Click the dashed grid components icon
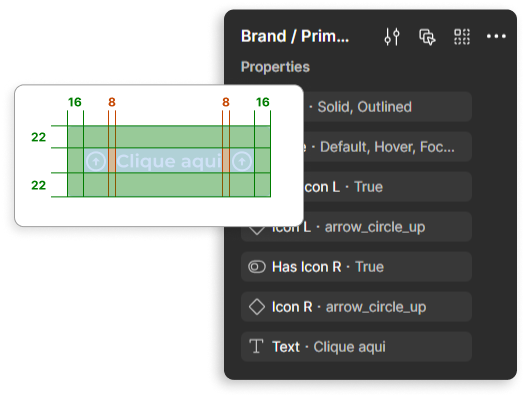This screenshot has width=526, height=397. (x=462, y=37)
